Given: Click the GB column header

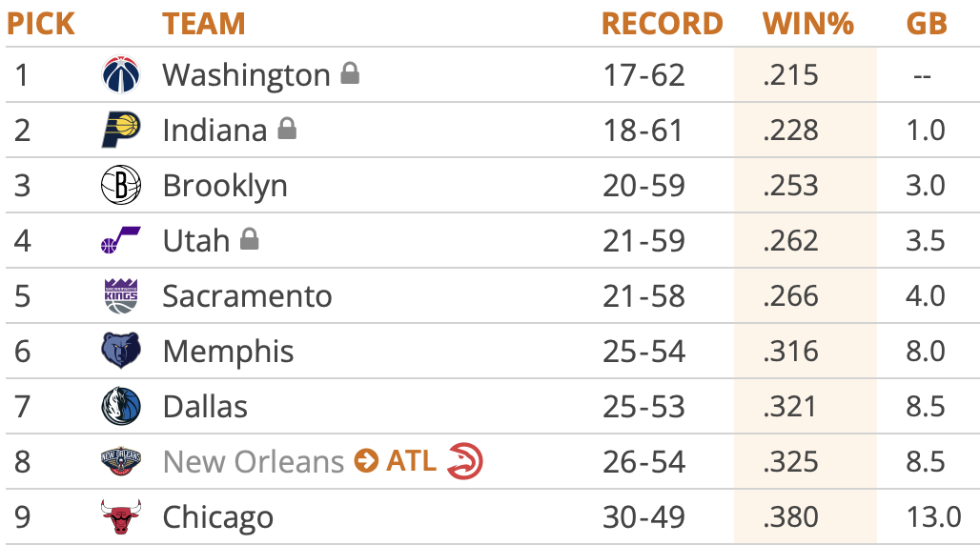Looking at the screenshot, I should coord(926,23).
